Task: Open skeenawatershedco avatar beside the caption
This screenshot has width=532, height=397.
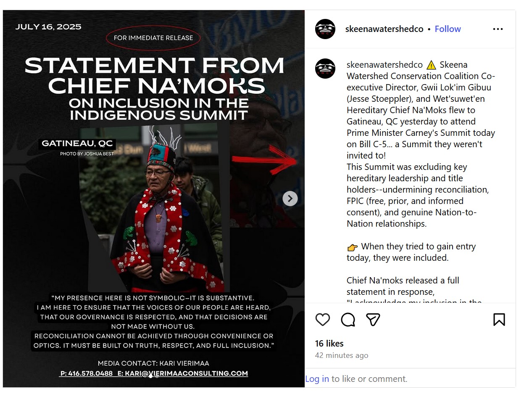Action: point(325,69)
